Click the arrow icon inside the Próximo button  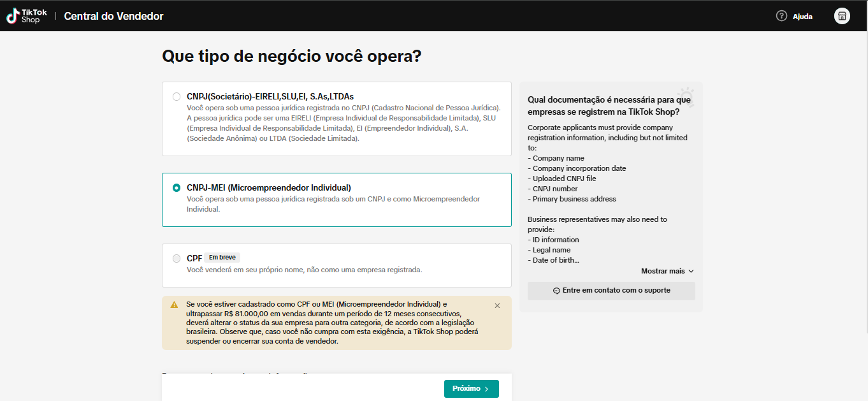487,389
